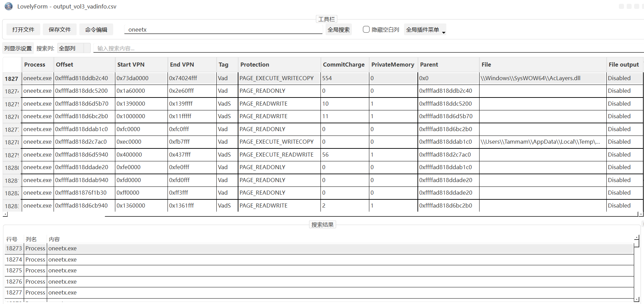This screenshot has width=644, height=304.
Task: Select CommitCharge cell with value 56
Action: (x=345, y=155)
